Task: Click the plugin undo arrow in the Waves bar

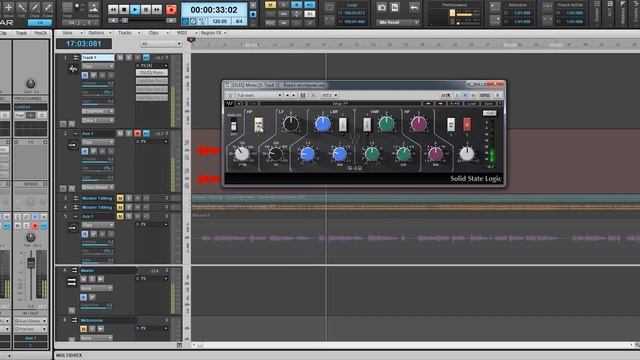Action: (240, 104)
